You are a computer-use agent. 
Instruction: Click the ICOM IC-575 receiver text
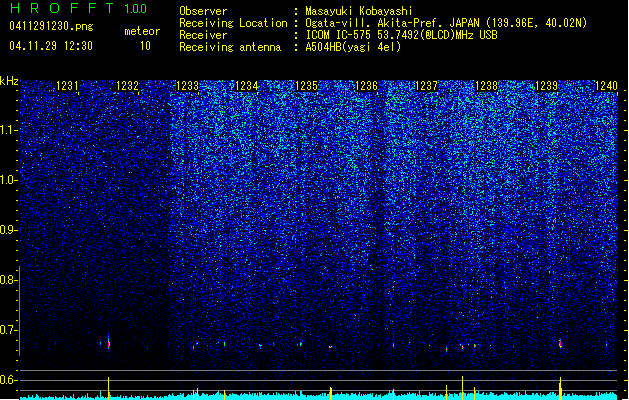coord(401,35)
